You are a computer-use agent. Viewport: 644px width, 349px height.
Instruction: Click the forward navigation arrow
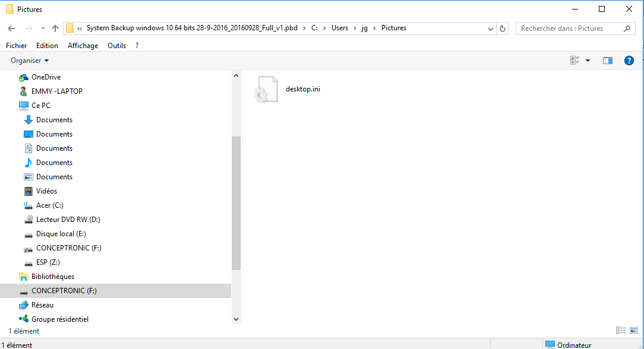29,28
